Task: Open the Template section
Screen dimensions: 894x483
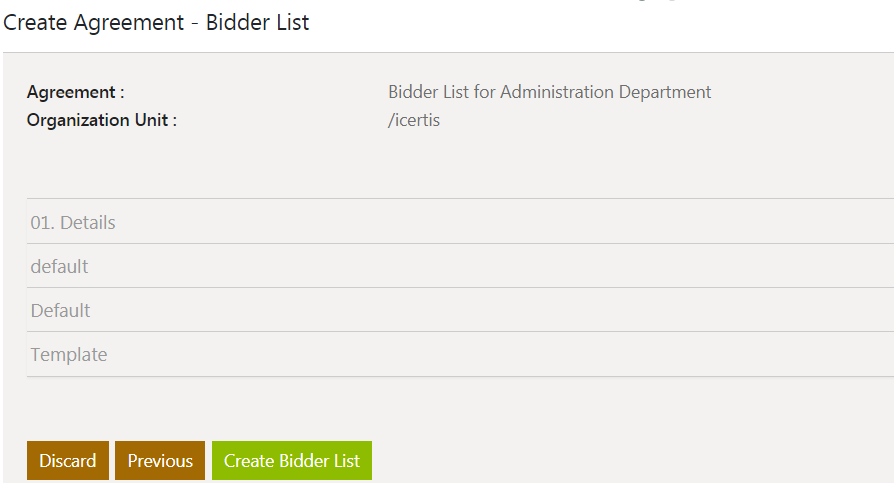Action: pos(69,354)
